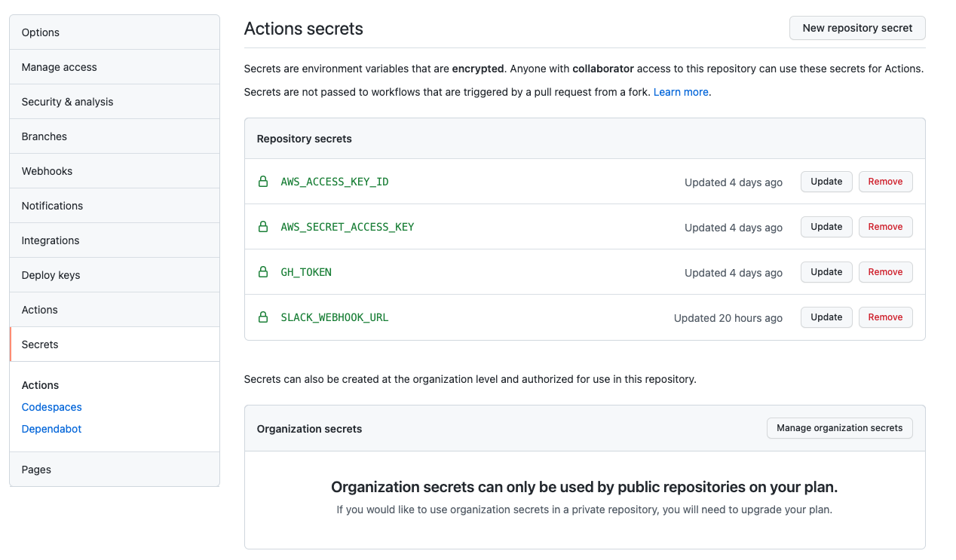This screenshot has height=560, width=956.
Task: Open Codespaces secrets
Action: [x=51, y=407]
